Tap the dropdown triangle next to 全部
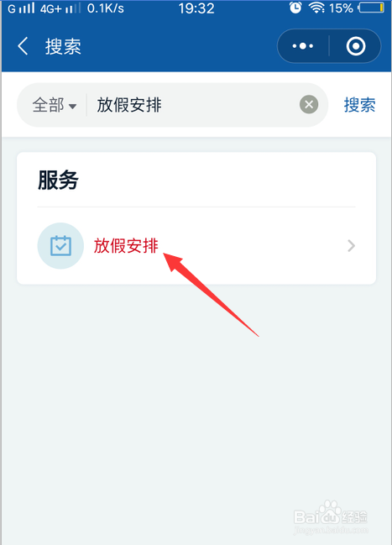This screenshot has width=392, height=545. (x=72, y=107)
